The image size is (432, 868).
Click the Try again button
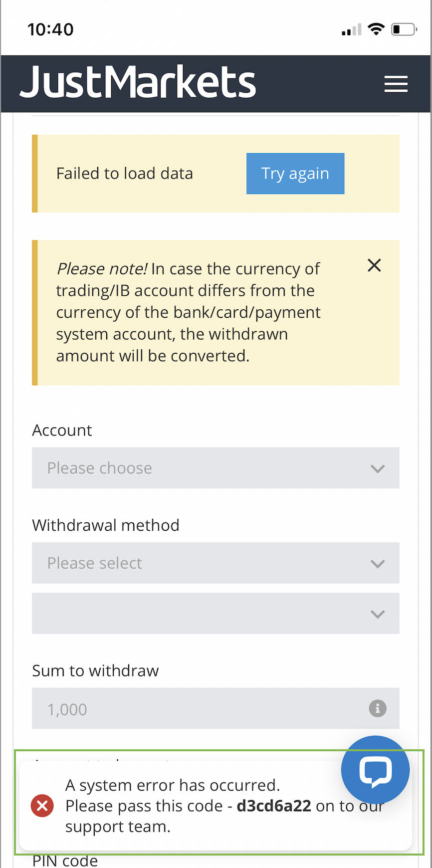click(295, 174)
